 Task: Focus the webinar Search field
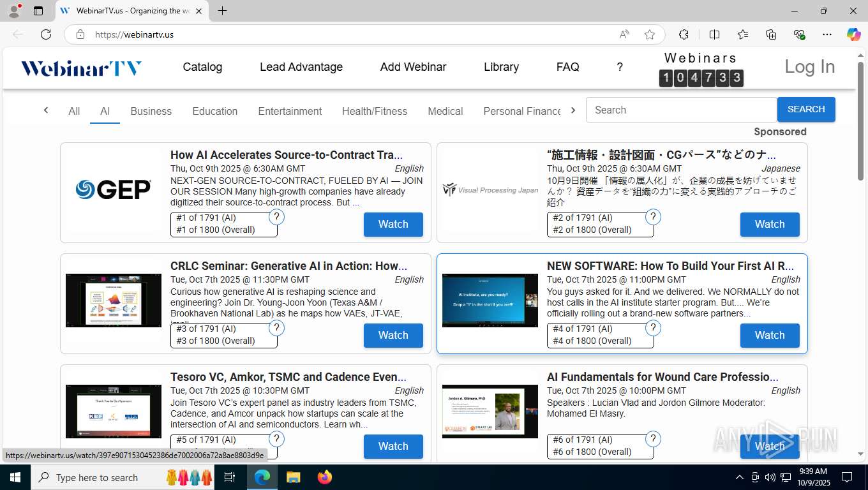pos(681,110)
